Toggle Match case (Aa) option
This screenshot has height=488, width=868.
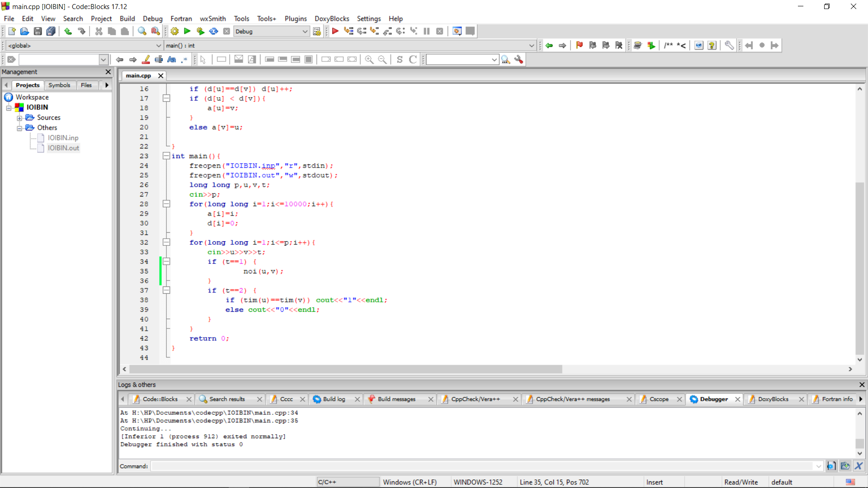click(171, 60)
